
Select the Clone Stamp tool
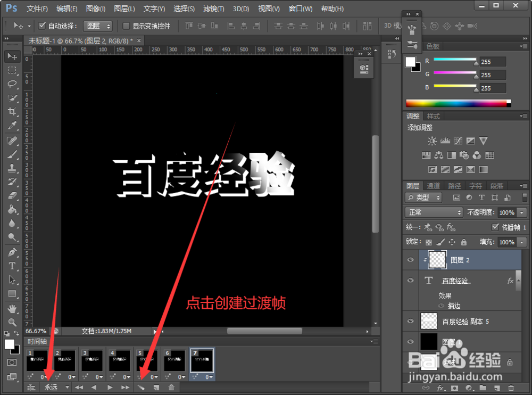pyautogui.click(x=12, y=168)
